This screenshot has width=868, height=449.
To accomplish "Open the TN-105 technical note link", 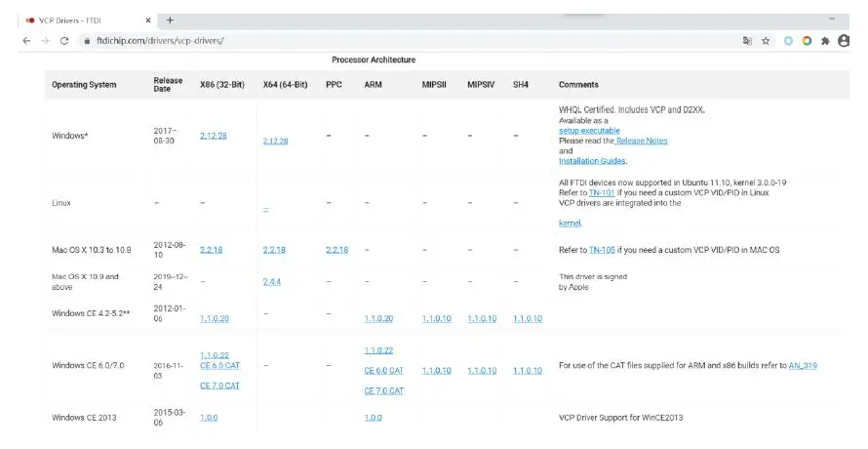I will (x=602, y=250).
